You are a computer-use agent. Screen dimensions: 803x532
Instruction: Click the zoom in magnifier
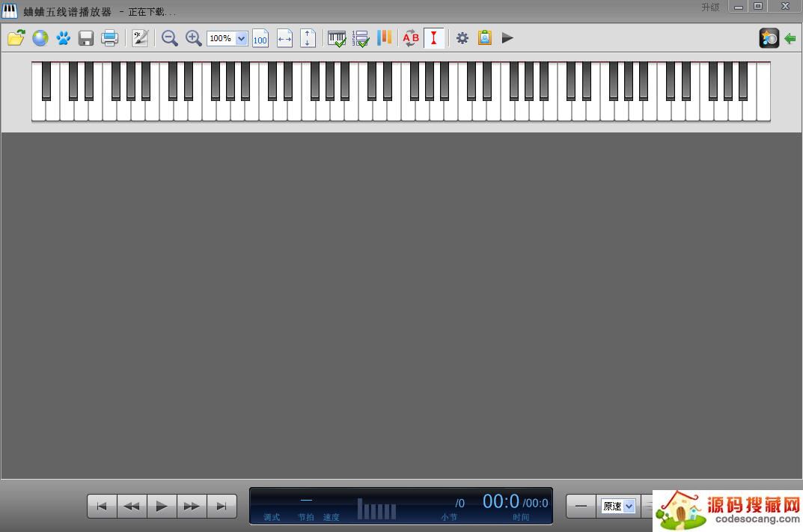pyautogui.click(x=193, y=38)
